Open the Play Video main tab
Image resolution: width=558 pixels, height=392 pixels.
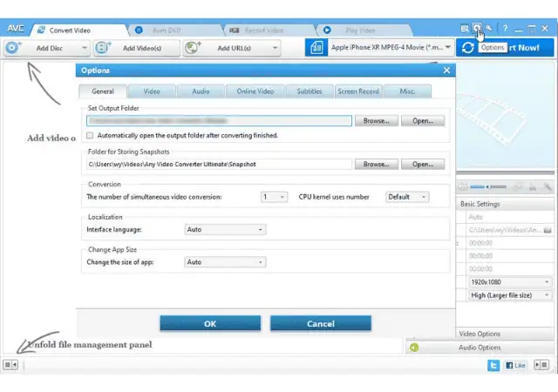tap(364, 30)
